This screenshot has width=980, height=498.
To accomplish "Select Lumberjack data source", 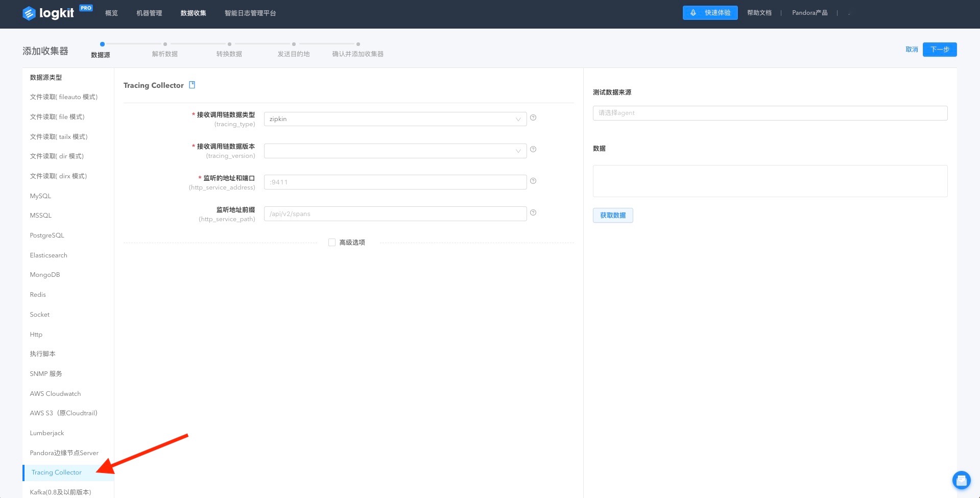I will pos(47,433).
